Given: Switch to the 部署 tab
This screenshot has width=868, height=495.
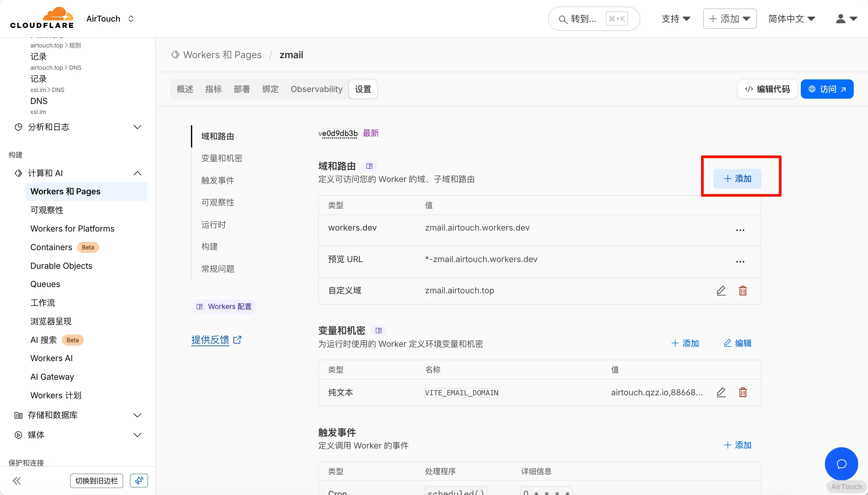Looking at the screenshot, I should click(241, 89).
